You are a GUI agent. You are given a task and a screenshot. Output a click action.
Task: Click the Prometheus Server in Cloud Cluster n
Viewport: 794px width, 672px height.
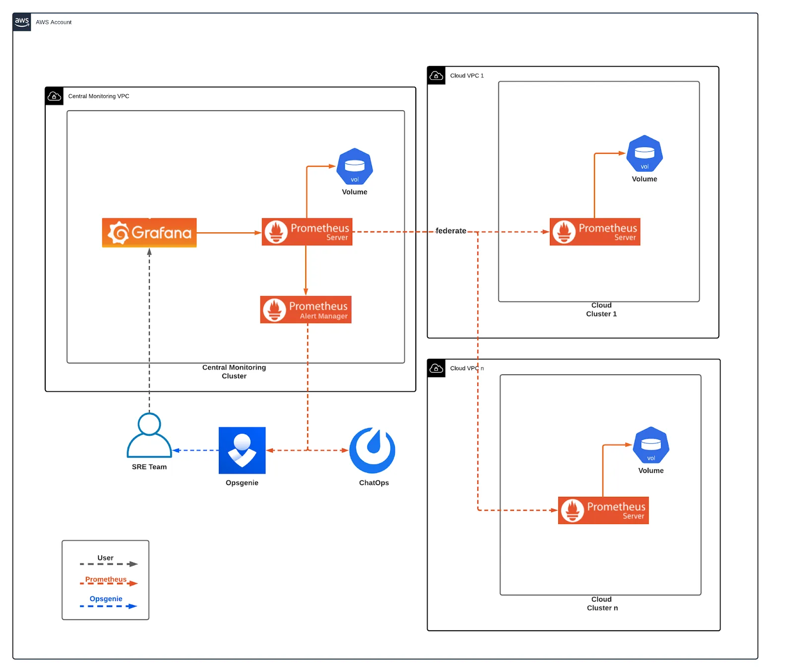pyautogui.click(x=603, y=510)
